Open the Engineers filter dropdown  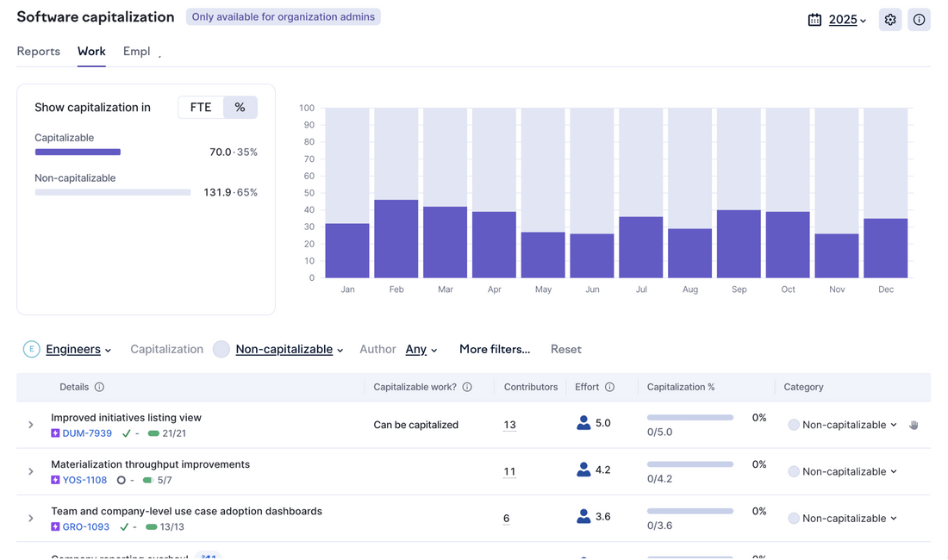[76, 349]
